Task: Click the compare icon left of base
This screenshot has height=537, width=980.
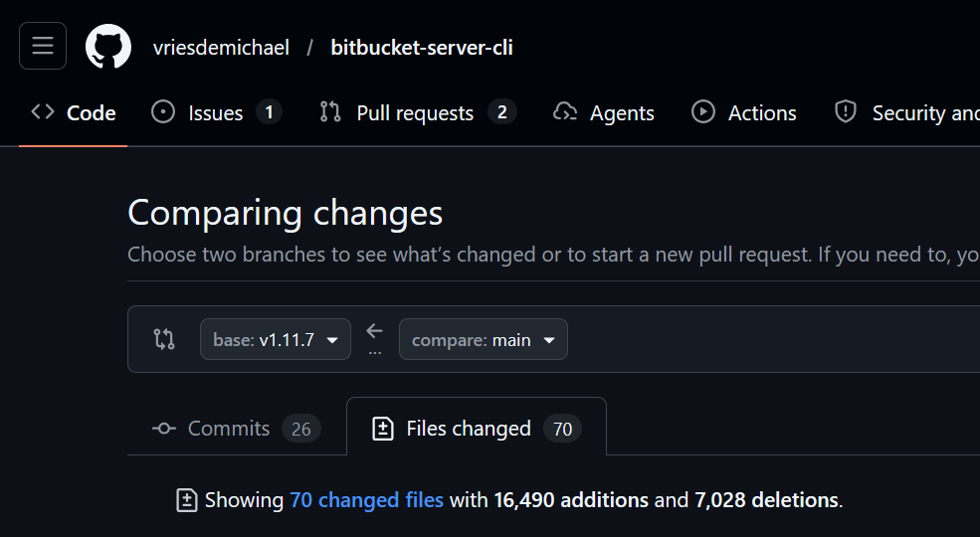Action: (164, 339)
